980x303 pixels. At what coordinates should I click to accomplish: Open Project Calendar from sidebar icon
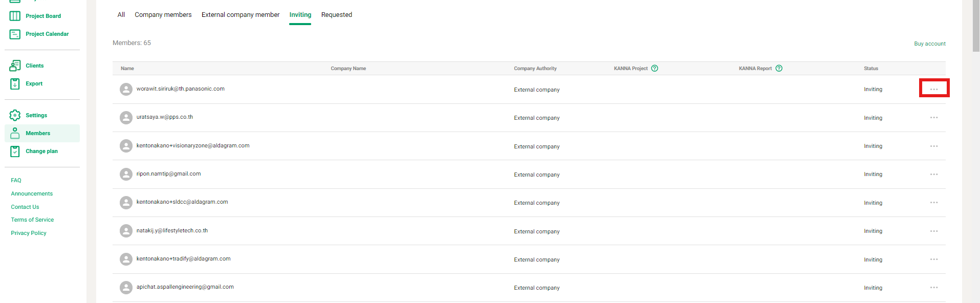coord(15,34)
